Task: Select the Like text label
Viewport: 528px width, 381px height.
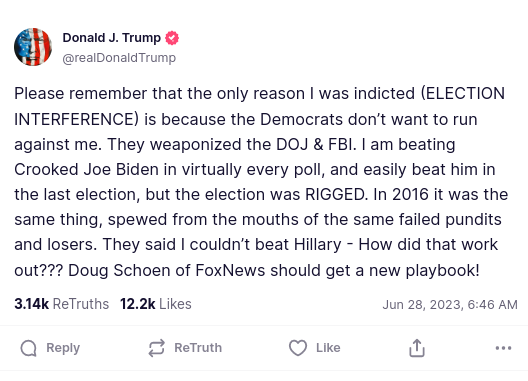Action: (x=328, y=348)
